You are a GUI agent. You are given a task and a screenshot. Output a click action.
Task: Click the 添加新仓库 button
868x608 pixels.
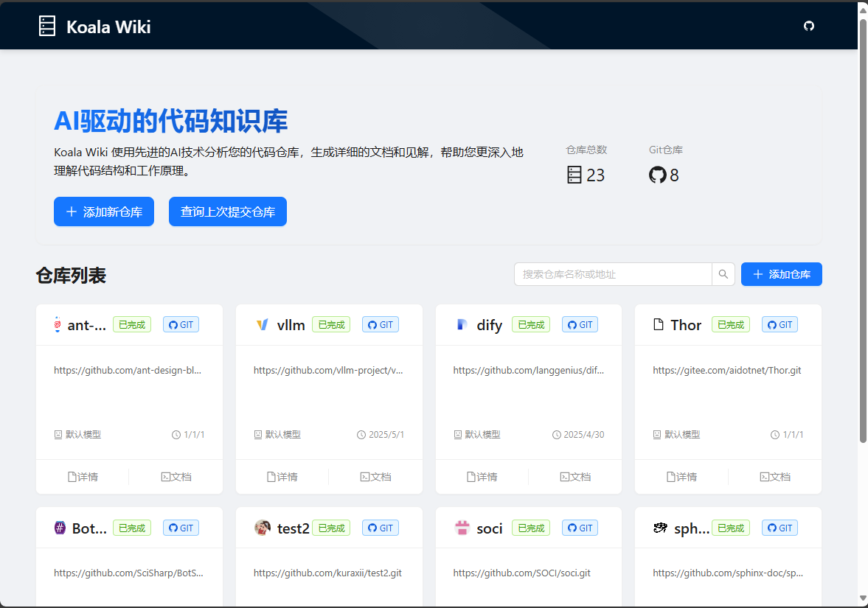click(104, 212)
